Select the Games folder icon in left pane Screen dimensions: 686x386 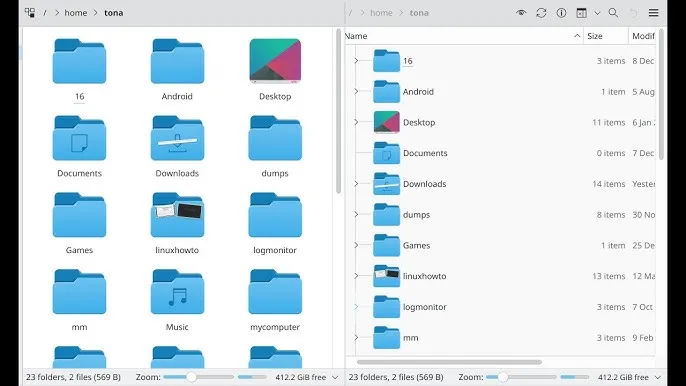[x=79, y=215]
